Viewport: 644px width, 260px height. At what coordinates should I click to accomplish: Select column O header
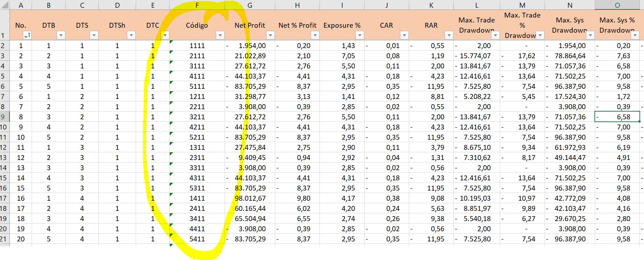[x=617, y=5]
